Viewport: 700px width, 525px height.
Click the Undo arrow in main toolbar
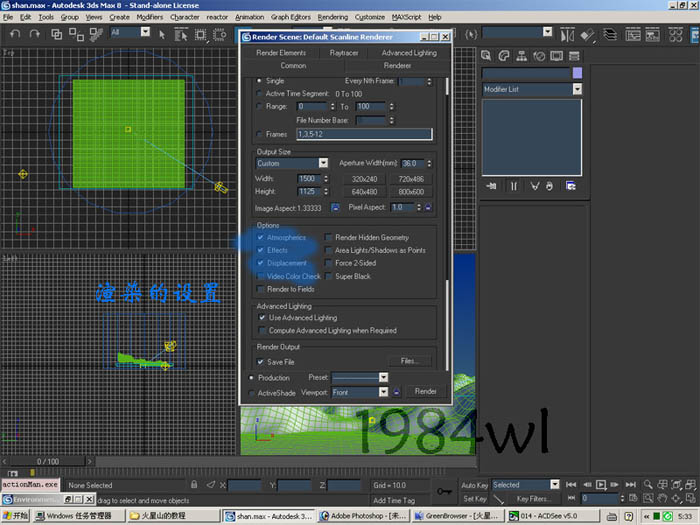15,34
